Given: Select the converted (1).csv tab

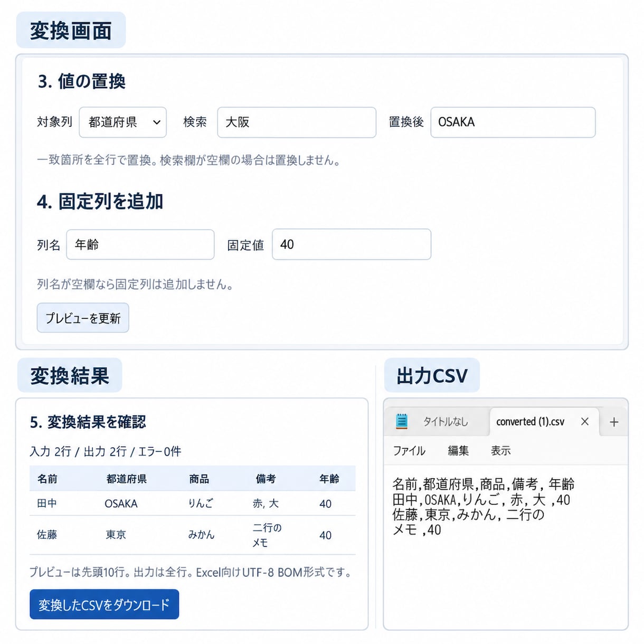Looking at the screenshot, I should click(x=530, y=421).
